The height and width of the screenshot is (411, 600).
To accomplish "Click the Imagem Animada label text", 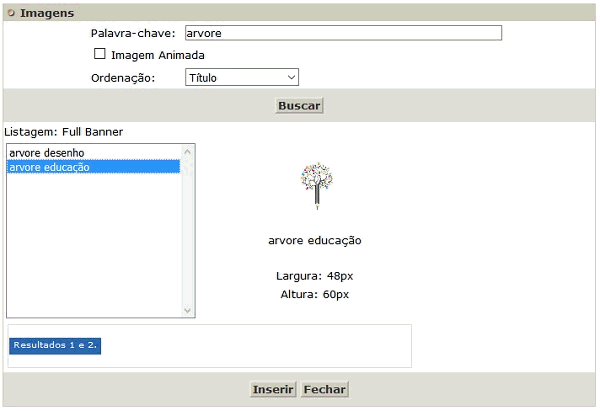I will (x=157, y=55).
